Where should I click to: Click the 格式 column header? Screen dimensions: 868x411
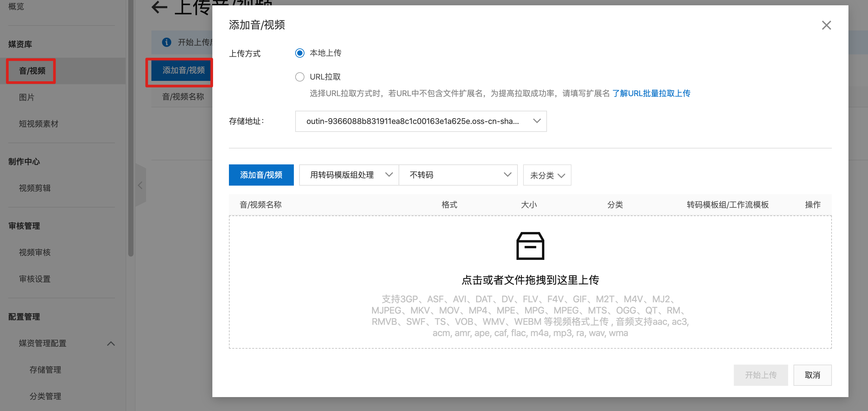click(x=450, y=205)
